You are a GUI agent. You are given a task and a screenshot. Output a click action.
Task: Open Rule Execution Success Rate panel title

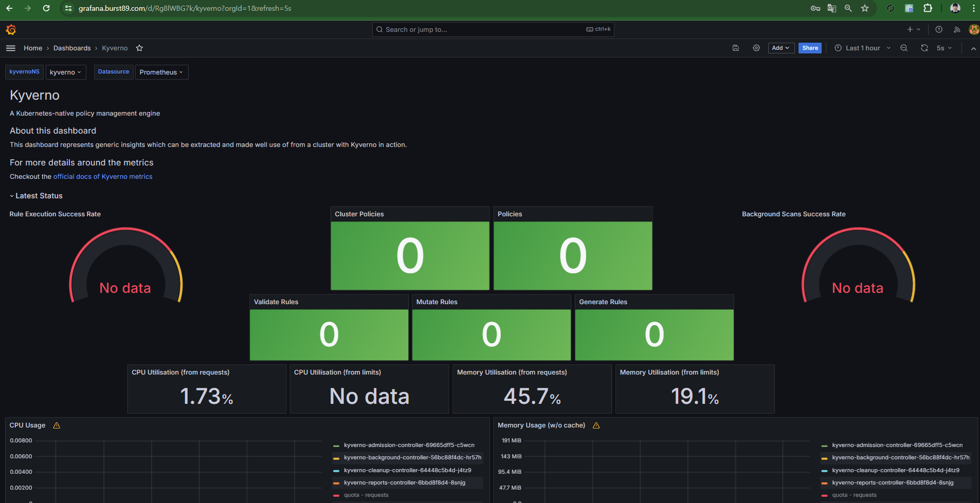pyautogui.click(x=55, y=214)
